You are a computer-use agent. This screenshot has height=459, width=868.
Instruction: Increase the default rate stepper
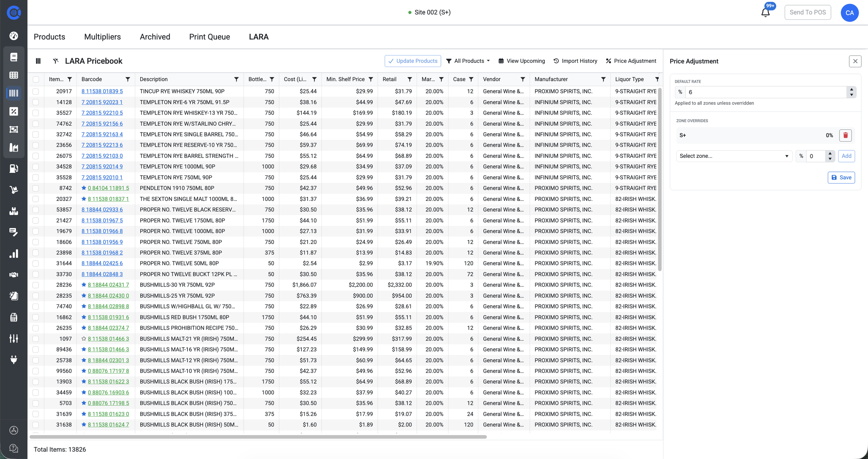coord(851,90)
